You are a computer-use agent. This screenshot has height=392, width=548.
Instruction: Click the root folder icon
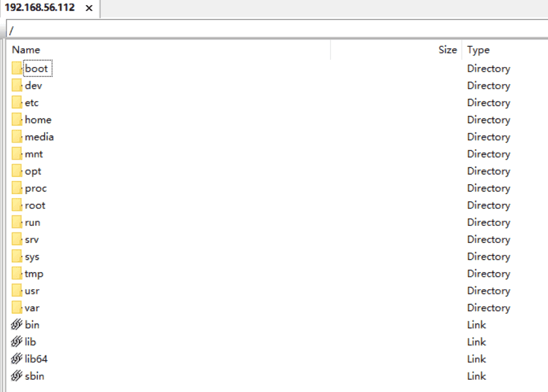coord(17,205)
